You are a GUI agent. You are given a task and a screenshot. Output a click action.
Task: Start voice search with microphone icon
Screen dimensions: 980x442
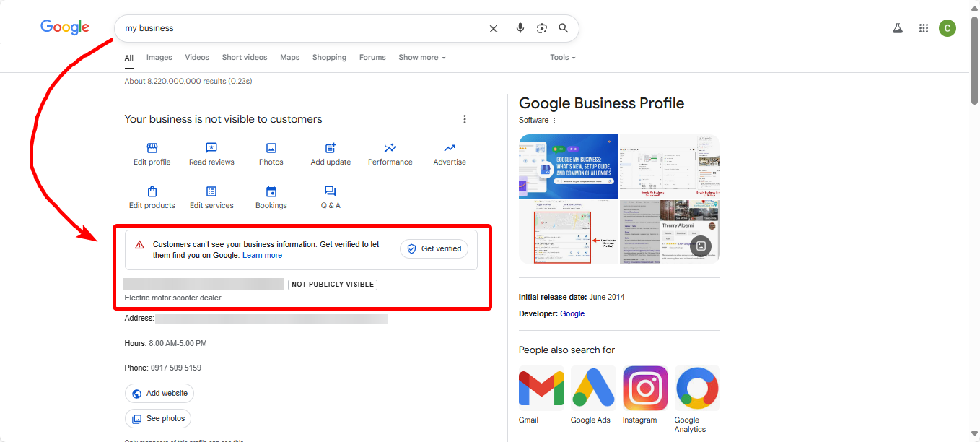(520, 28)
